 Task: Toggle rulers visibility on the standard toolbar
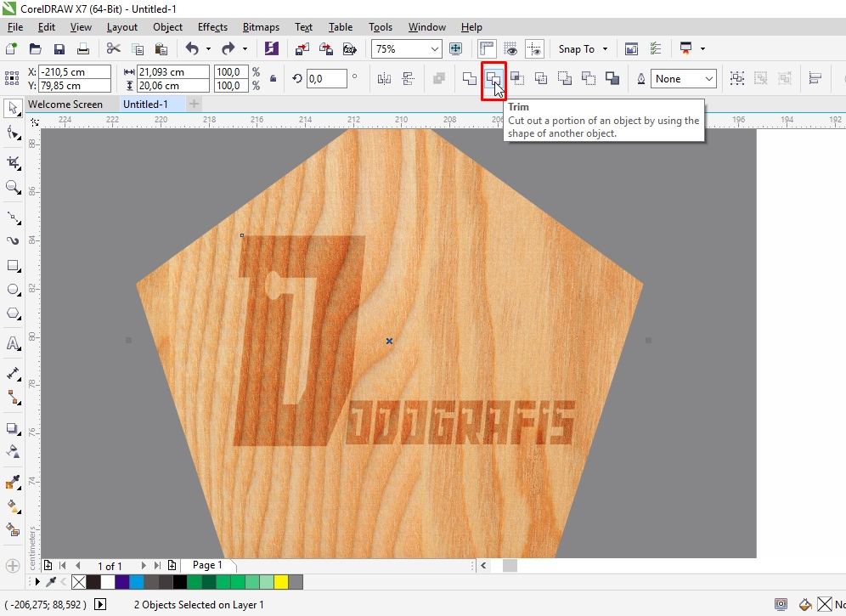tap(487, 48)
